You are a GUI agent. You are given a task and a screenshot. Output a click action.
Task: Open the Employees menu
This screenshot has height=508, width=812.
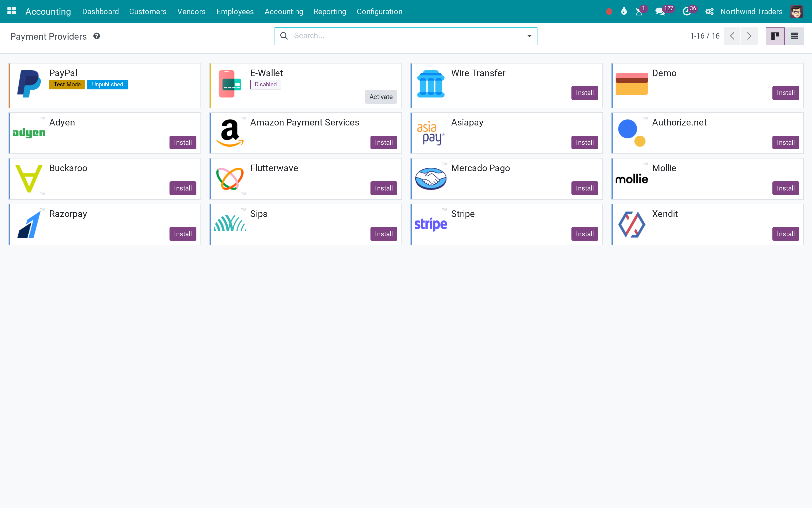pyautogui.click(x=235, y=12)
